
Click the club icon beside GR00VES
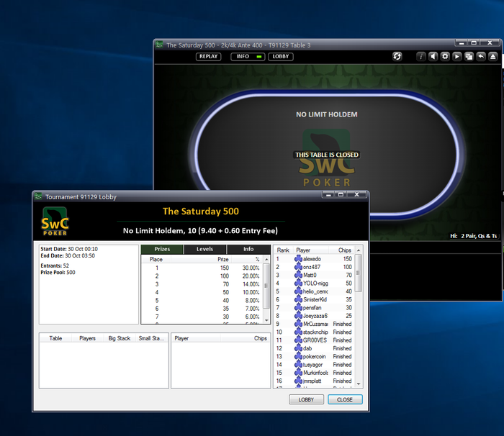pos(298,340)
